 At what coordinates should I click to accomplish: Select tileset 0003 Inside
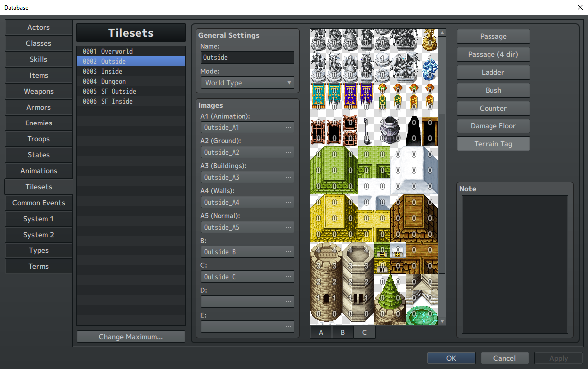(130, 71)
